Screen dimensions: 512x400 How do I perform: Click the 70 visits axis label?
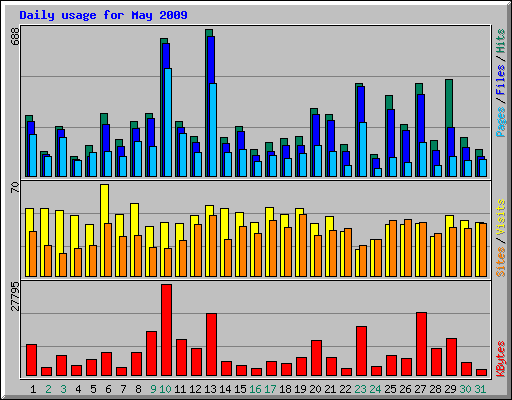click(15, 187)
